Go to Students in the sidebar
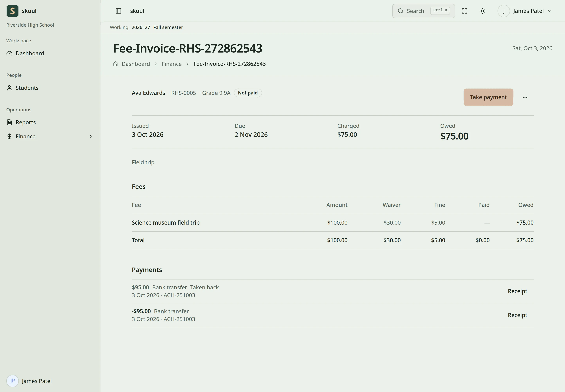565x392 pixels. tap(50, 88)
